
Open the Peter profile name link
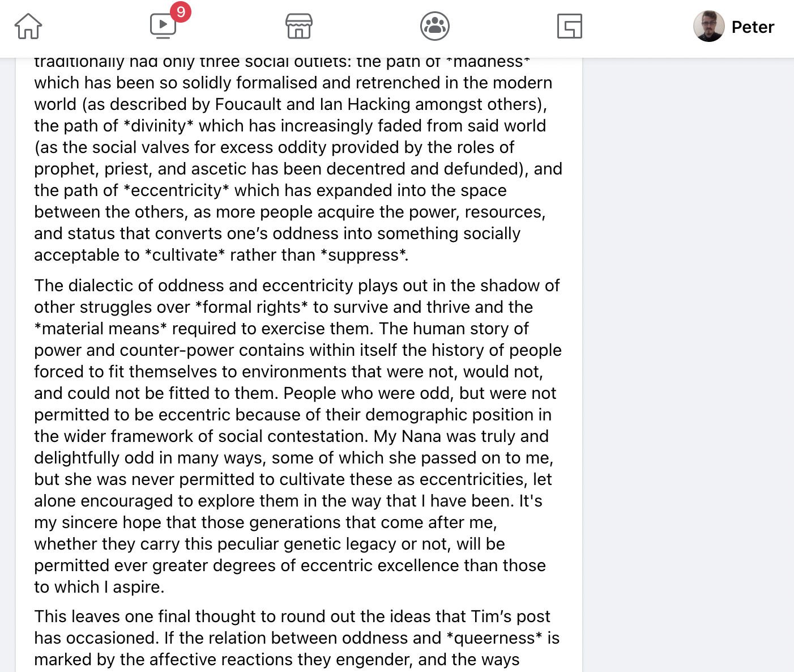(x=753, y=27)
